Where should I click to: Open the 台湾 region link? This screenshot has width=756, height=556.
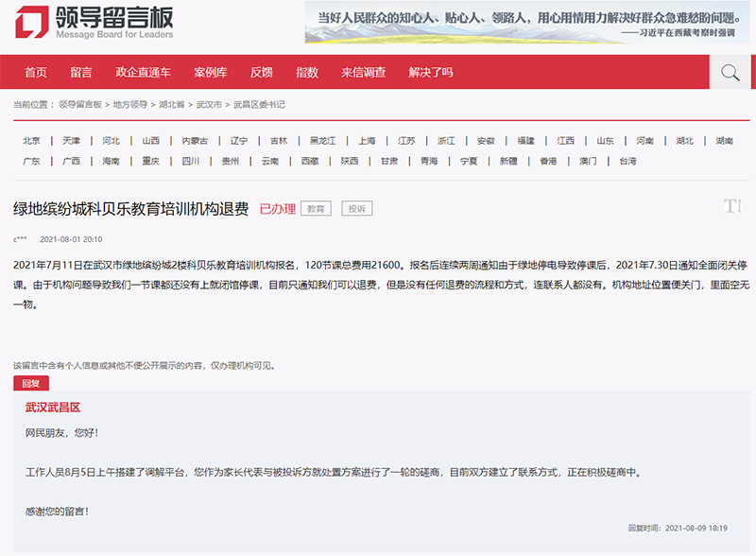pyautogui.click(x=627, y=161)
